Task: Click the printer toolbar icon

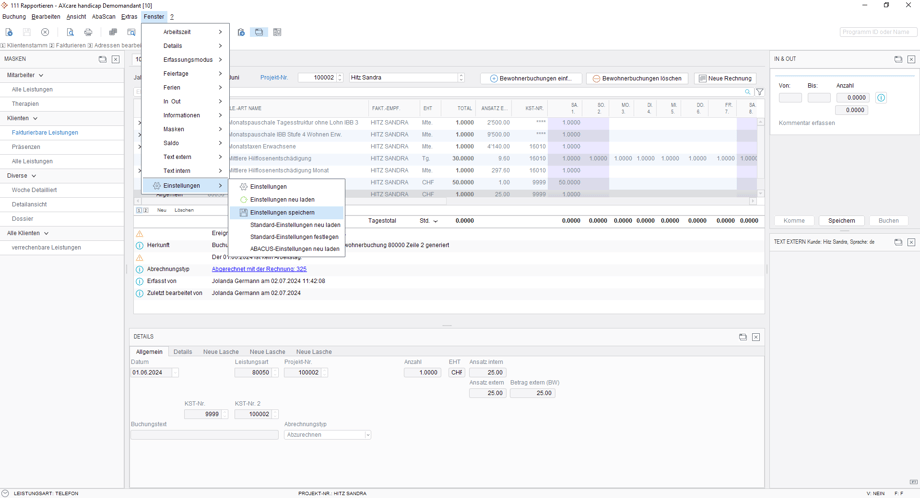Action: click(x=88, y=32)
